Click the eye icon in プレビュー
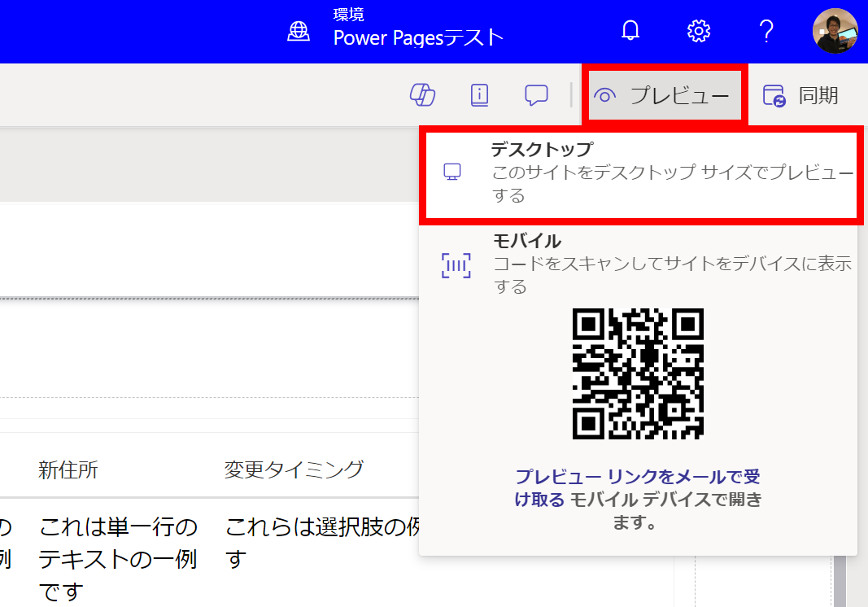This screenshot has height=607, width=868. (x=605, y=95)
